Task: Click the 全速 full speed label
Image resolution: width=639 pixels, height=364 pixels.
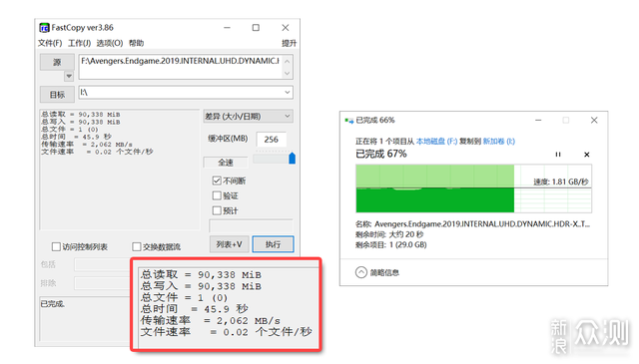Action: point(226,163)
